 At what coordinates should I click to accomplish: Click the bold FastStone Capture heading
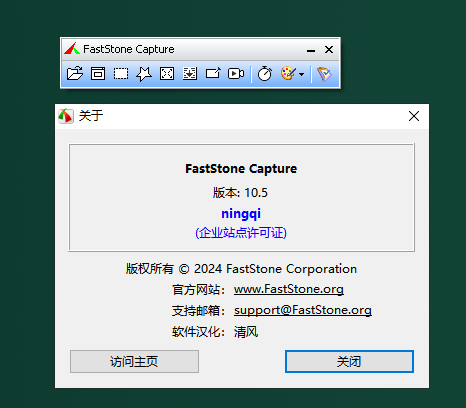point(241,169)
